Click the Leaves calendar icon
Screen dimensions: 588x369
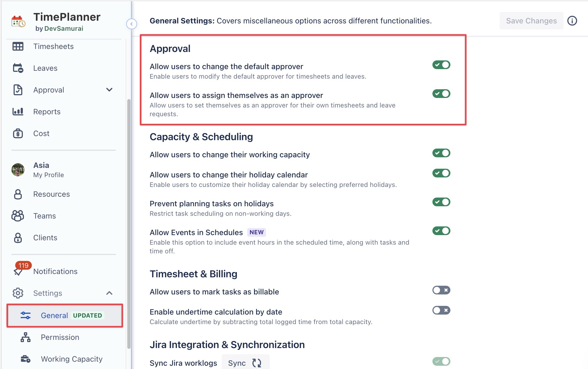click(18, 68)
